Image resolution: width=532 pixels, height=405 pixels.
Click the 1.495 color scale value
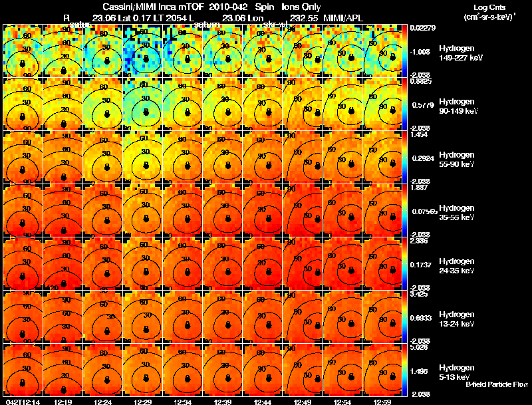click(420, 371)
